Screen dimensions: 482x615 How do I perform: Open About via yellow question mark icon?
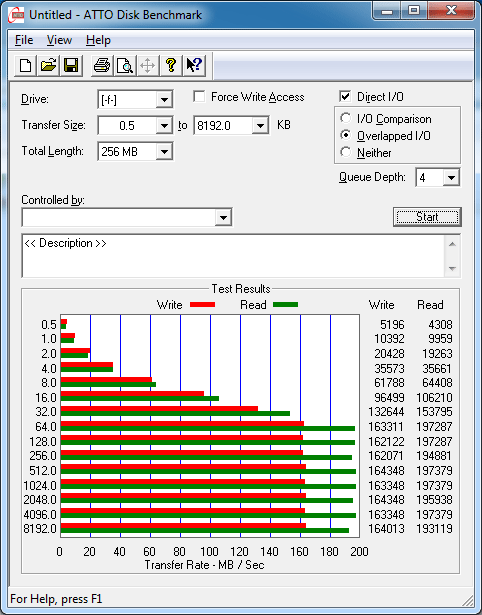(x=171, y=65)
